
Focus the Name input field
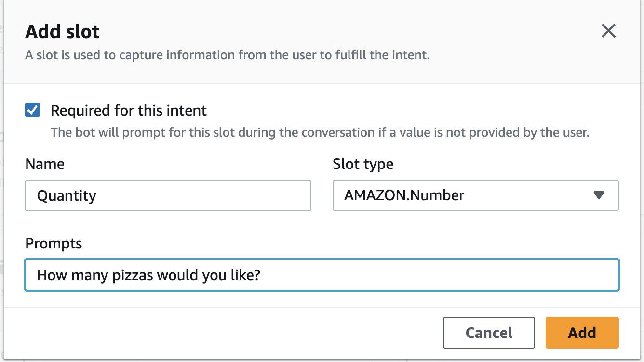pyautogui.click(x=168, y=195)
